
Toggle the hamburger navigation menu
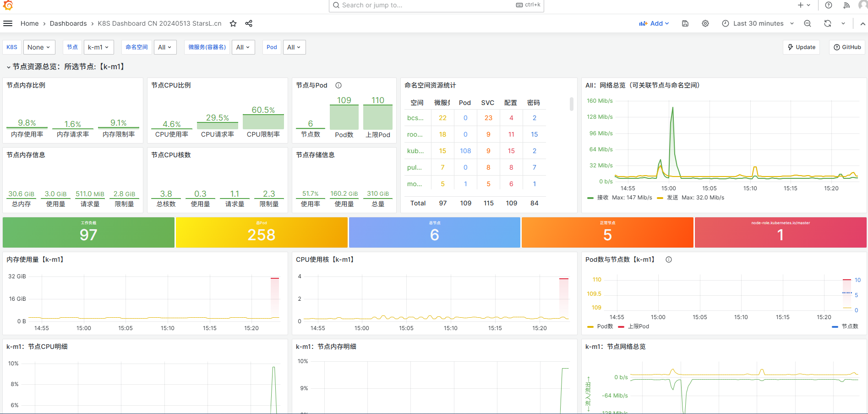(8, 23)
